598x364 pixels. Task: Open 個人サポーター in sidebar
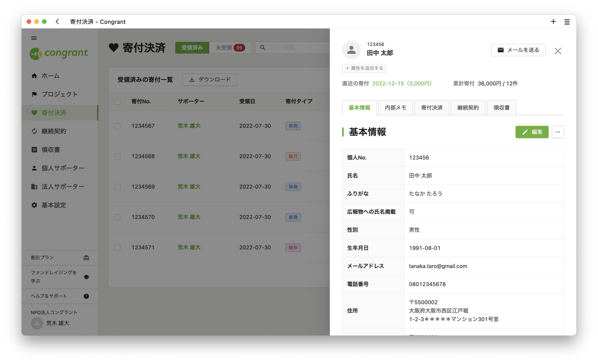click(60, 168)
